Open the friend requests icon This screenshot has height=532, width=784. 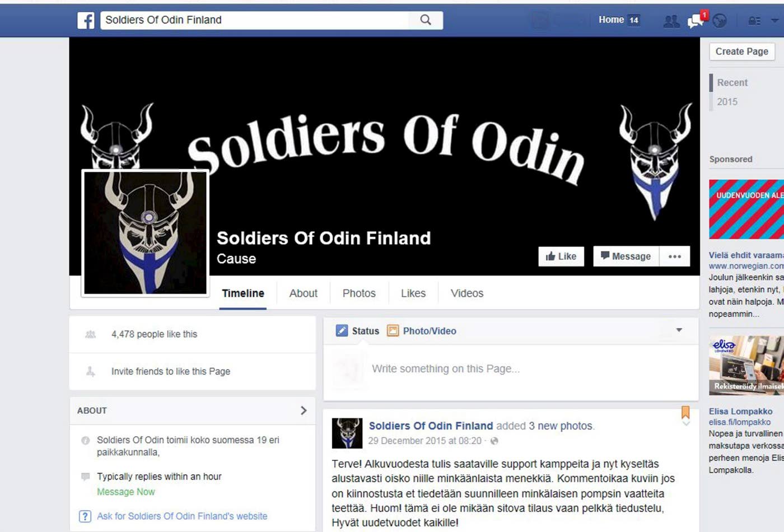tap(671, 21)
